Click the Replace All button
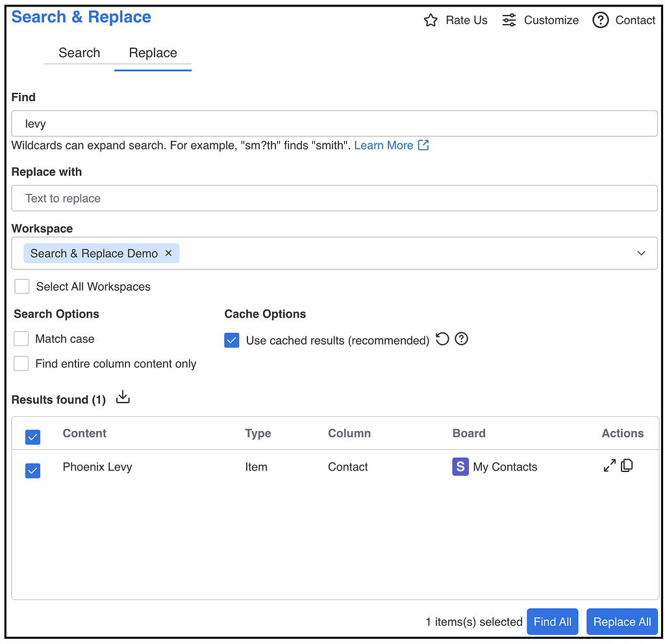 click(621, 621)
